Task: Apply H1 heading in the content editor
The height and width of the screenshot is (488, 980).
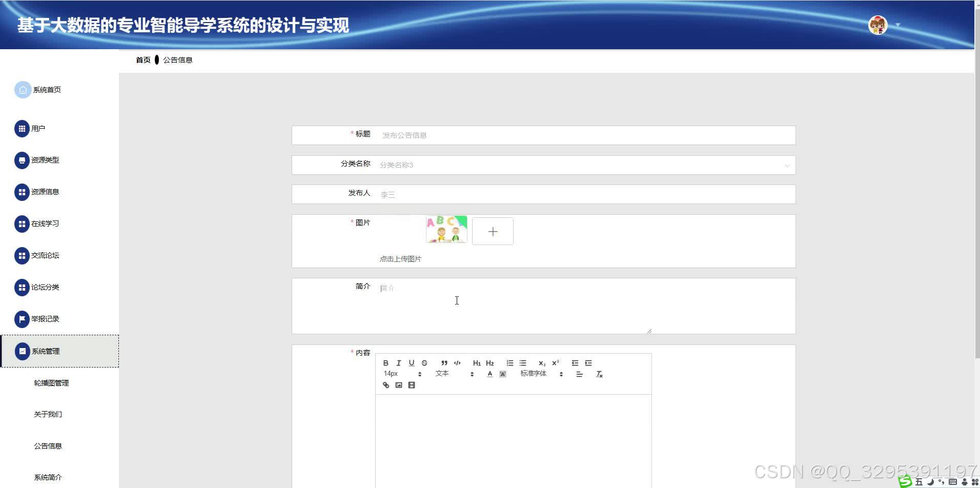Action: (x=477, y=363)
